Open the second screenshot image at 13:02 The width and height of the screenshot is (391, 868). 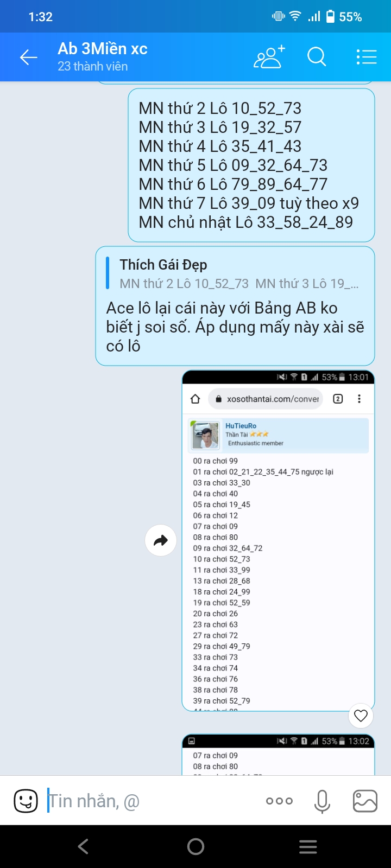pos(279,755)
